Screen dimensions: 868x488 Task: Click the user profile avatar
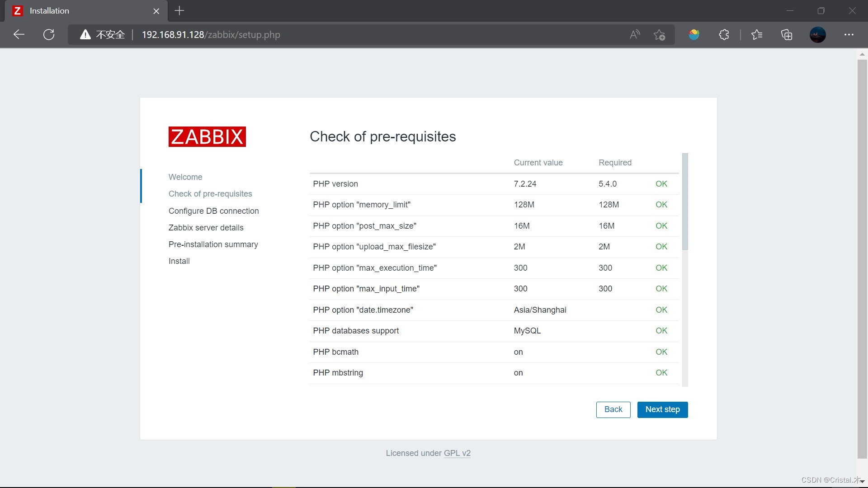tap(817, 35)
